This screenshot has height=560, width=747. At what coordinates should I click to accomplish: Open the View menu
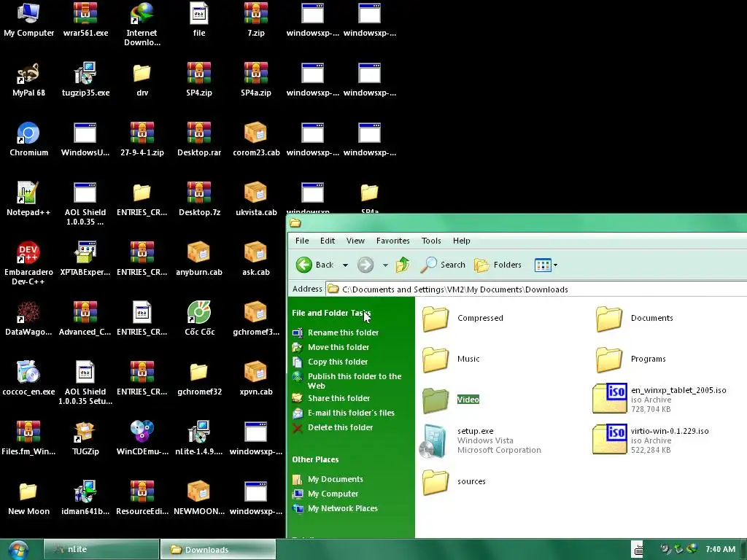tap(355, 241)
